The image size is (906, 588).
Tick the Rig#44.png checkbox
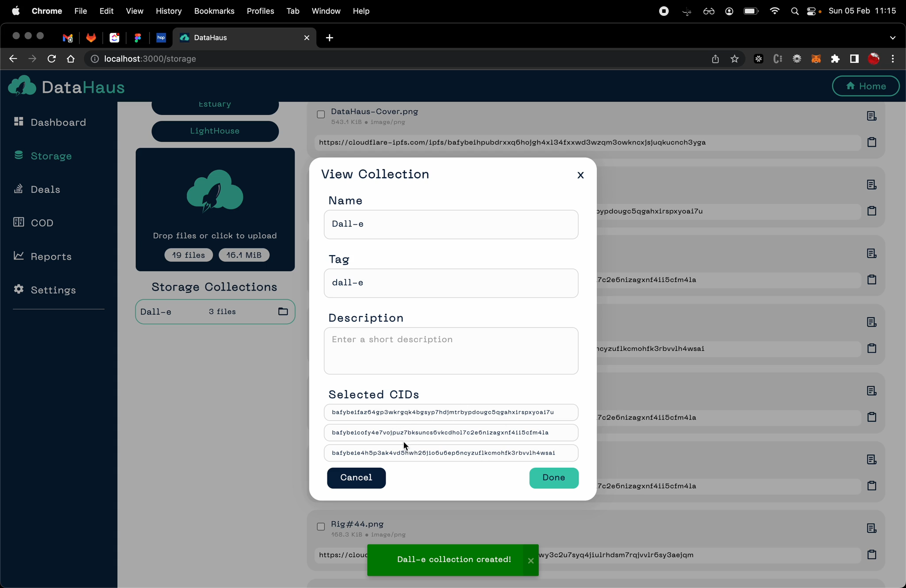point(321,527)
